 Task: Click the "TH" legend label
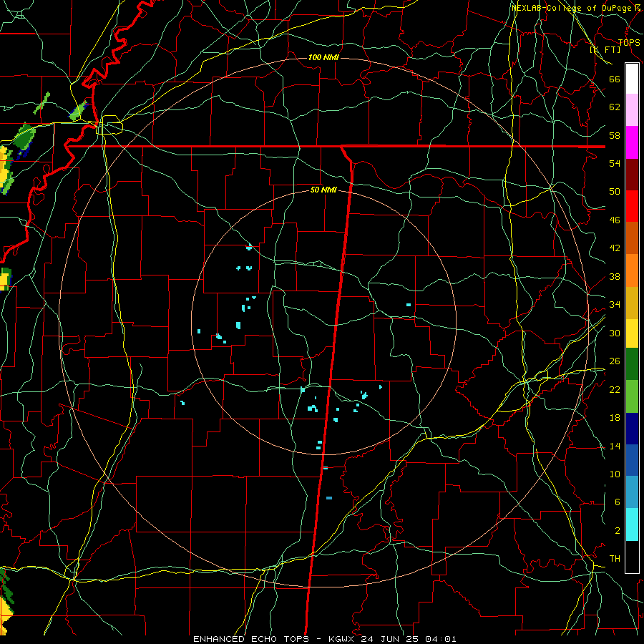(x=615, y=558)
